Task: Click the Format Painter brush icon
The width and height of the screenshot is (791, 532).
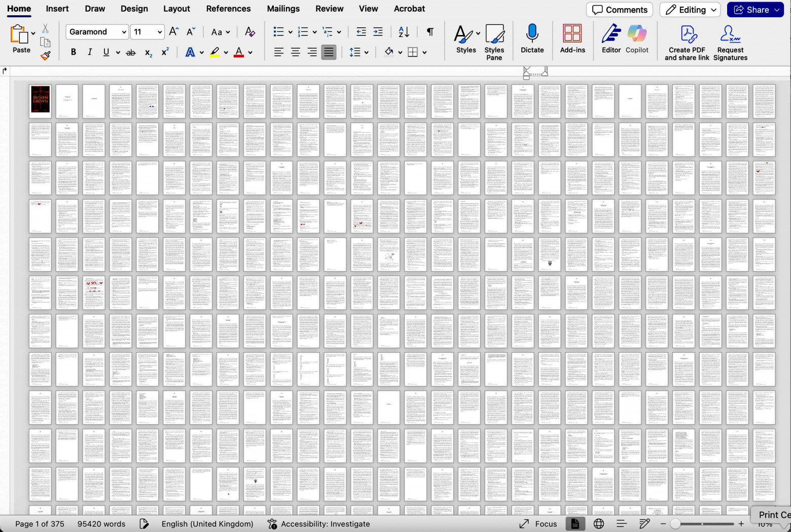Action: 45,56
